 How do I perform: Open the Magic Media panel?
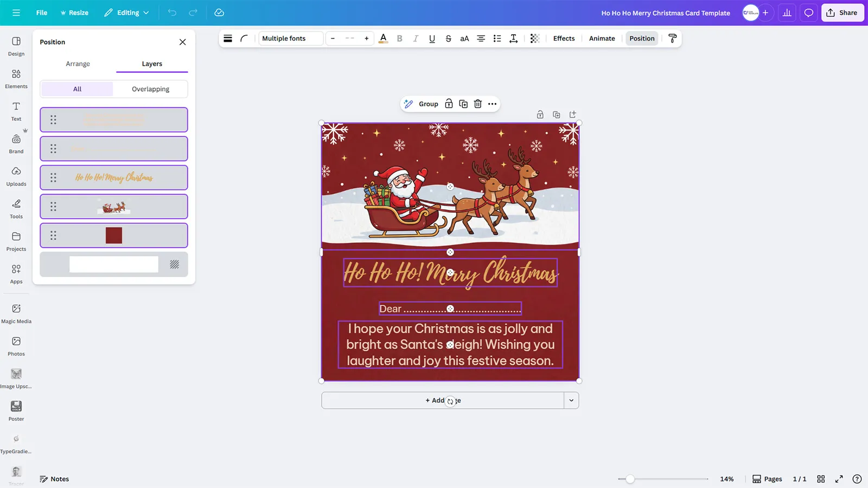[x=16, y=312]
